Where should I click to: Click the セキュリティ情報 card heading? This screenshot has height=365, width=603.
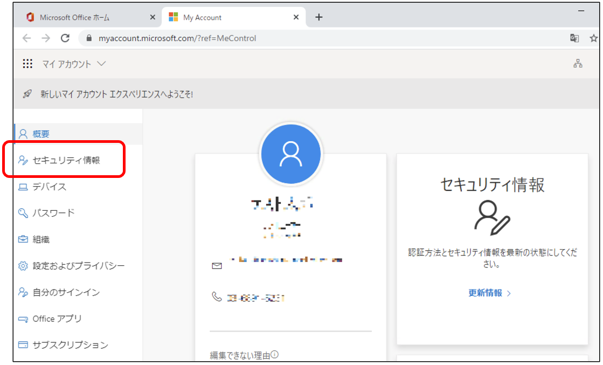[492, 185]
